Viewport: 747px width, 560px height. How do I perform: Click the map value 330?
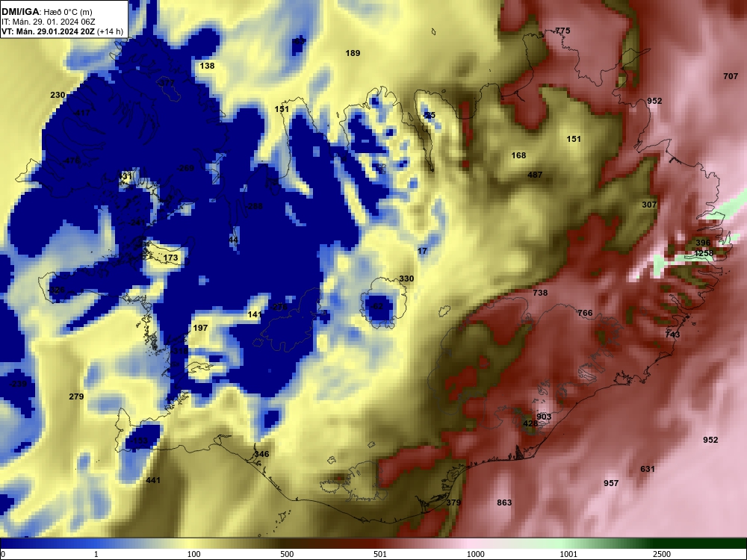pos(406,279)
